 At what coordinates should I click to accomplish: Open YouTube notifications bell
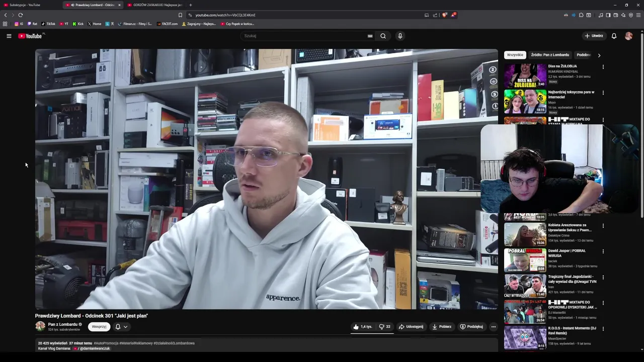(614, 36)
